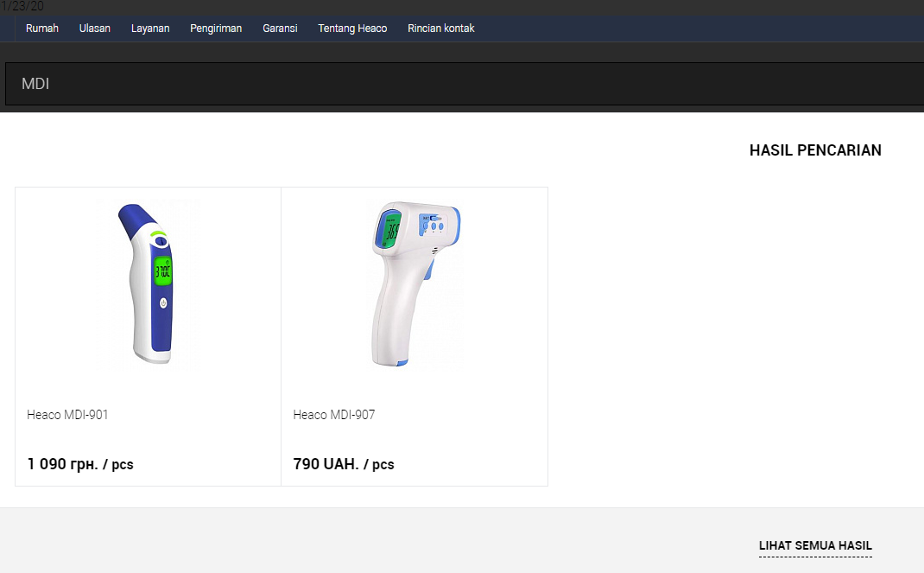Click the Heaco MDI-901 product title
Viewport: 924px width, 573px height.
[67, 415]
